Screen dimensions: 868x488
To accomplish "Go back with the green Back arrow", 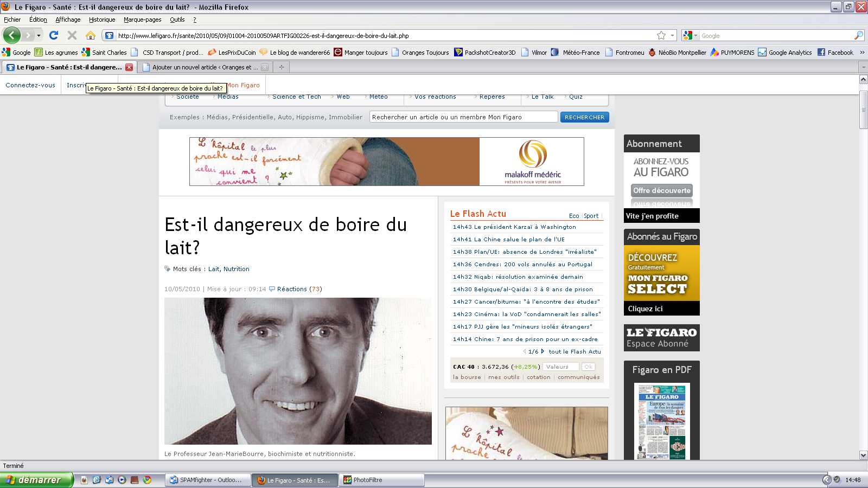I will 12,35.
